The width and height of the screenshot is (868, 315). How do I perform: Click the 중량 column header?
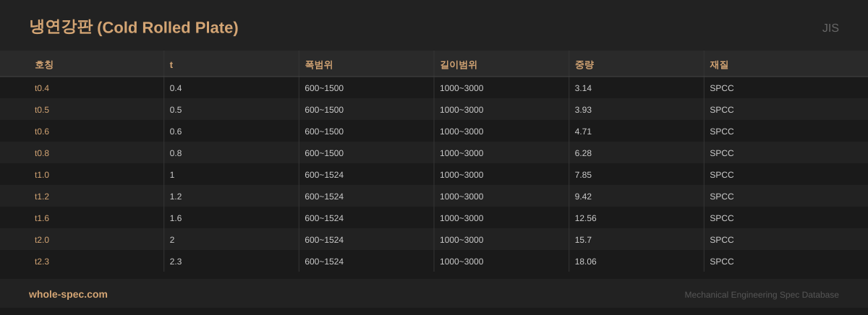pyautogui.click(x=584, y=64)
